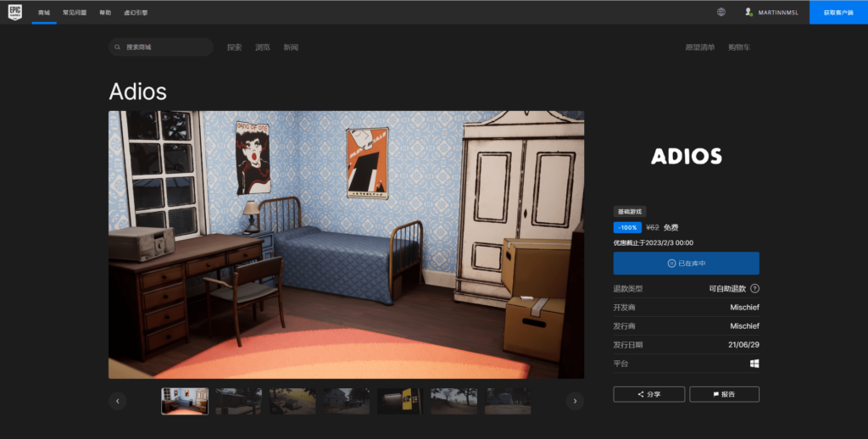Open the MARTINNMSL account icon
Screen dimensions: 868x439
pos(748,12)
